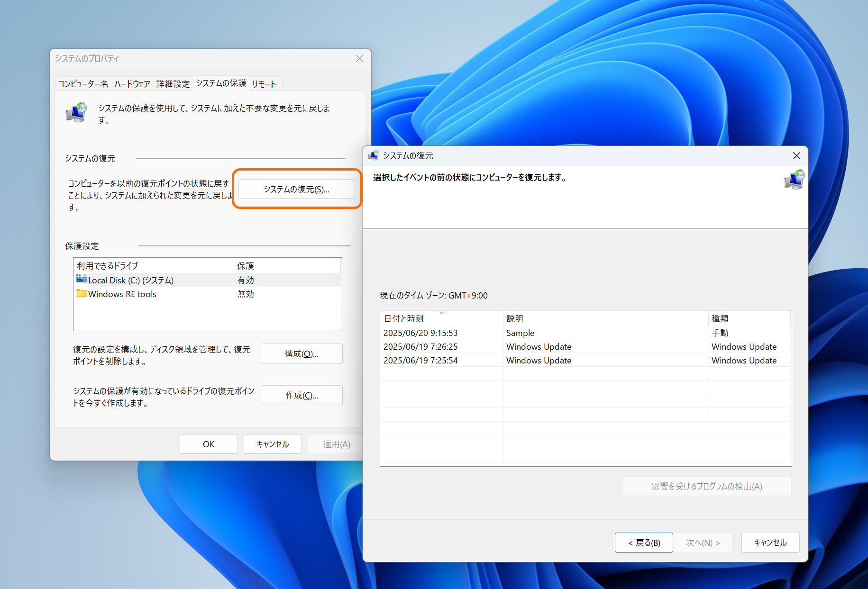Image resolution: width=868 pixels, height=589 pixels.
Task: Proceed with the 次へ(N) button
Action: click(x=704, y=543)
